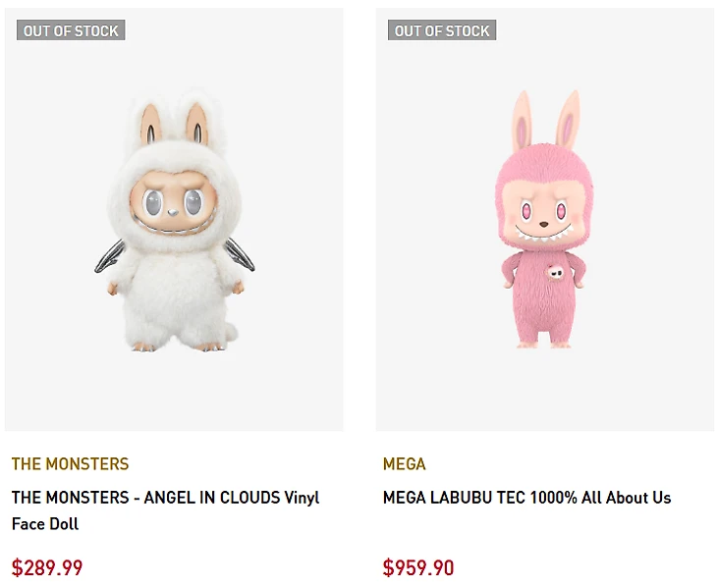Open the pink Mega Labubu figure image
This screenshot has width=717, height=588.
pyautogui.click(x=544, y=221)
